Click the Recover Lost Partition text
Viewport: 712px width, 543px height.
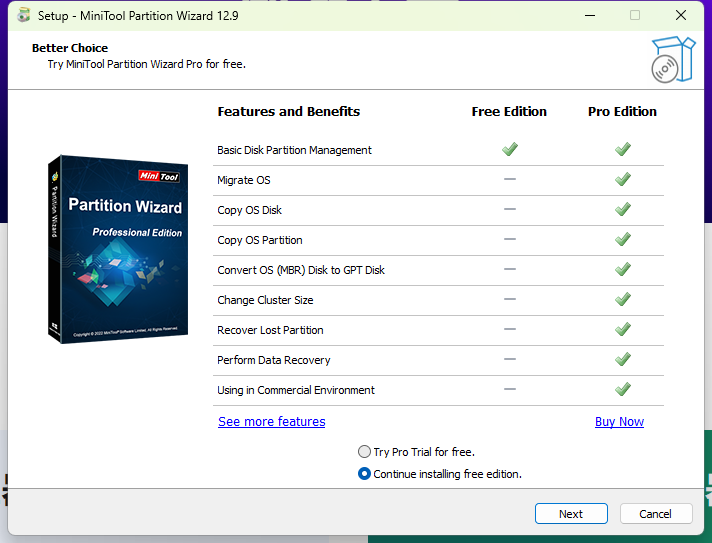[270, 330]
